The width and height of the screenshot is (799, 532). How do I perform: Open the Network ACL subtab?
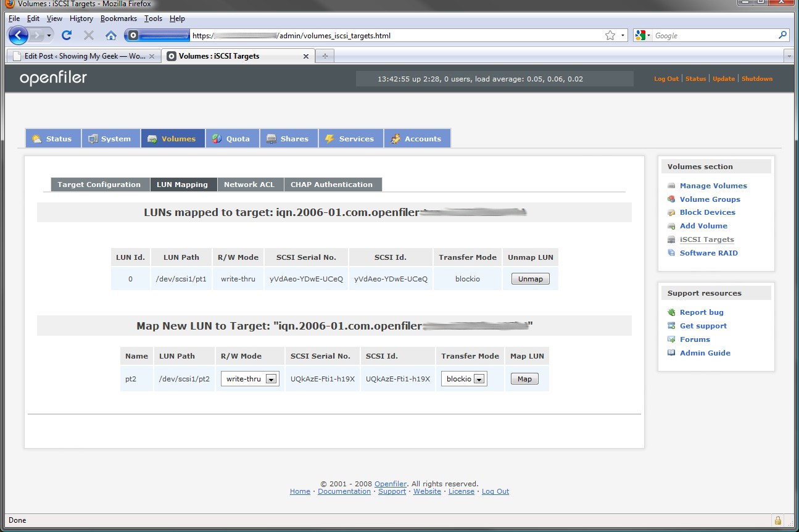(x=249, y=185)
